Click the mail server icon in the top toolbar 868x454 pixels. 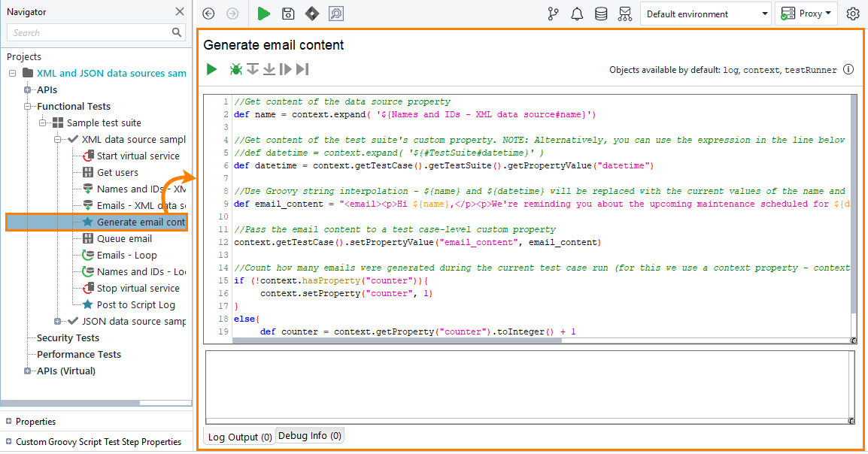pyautogui.click(x=625, y=14)
